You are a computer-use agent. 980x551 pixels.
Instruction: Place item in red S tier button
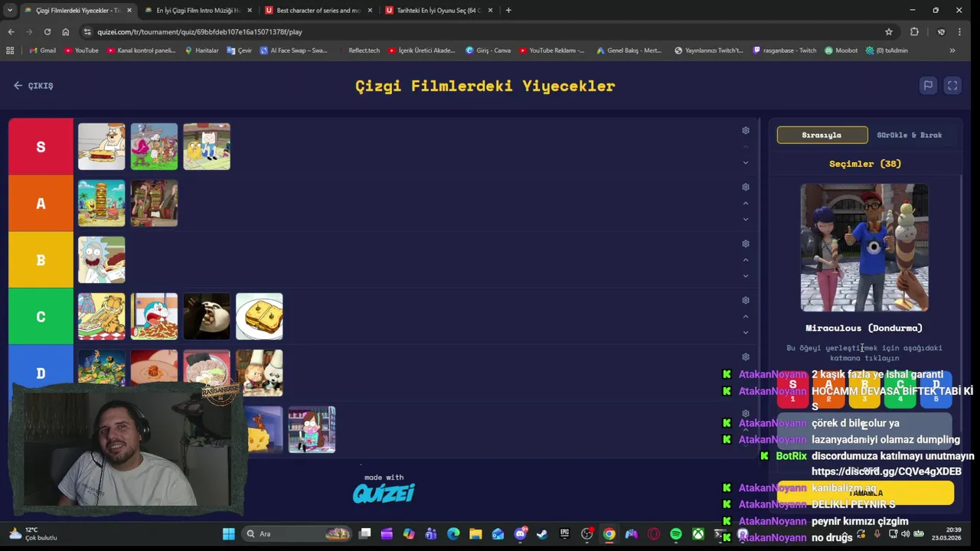click(792, 390)
